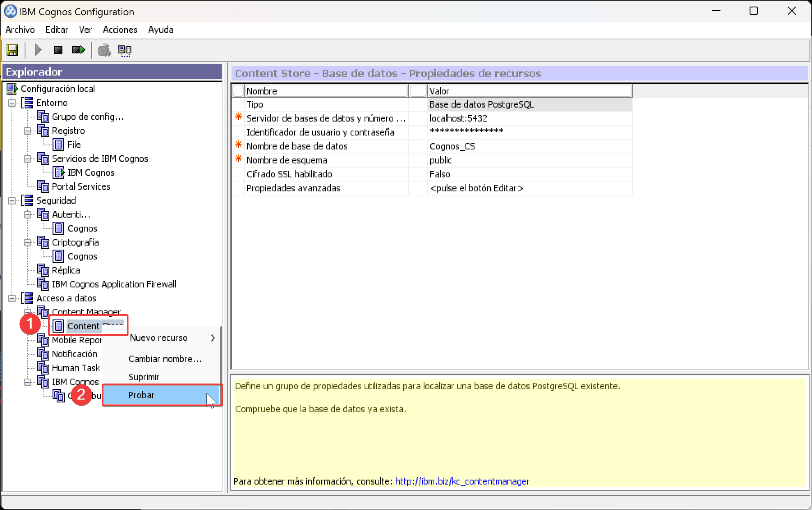Click the masked password value cell
812x510 pixels.
(x=530, y=132)
